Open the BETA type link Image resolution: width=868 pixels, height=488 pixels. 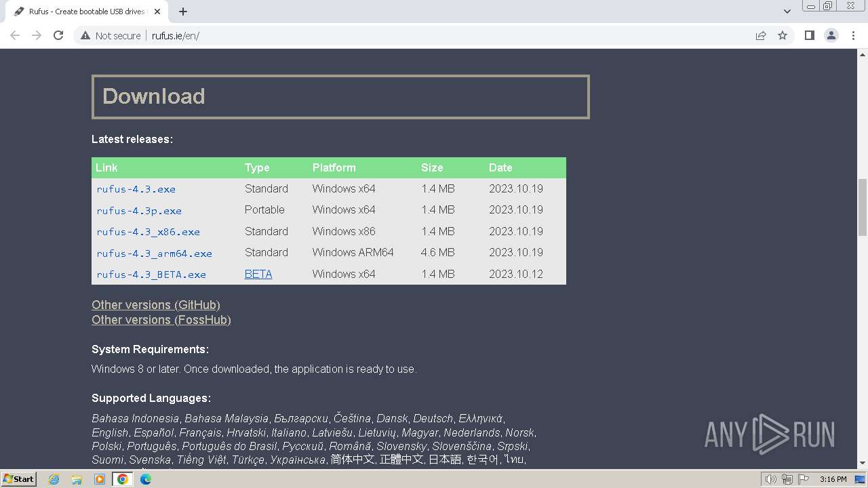258,274
